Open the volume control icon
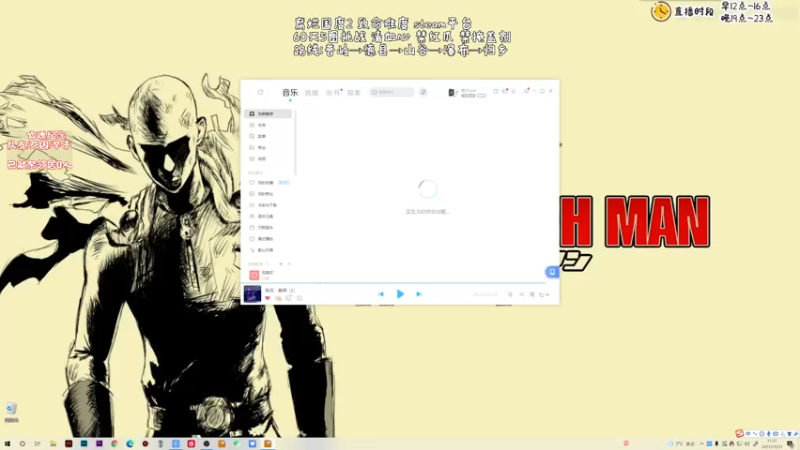The height and width of the screenshot is (450, 800). [x=510, y=294]
